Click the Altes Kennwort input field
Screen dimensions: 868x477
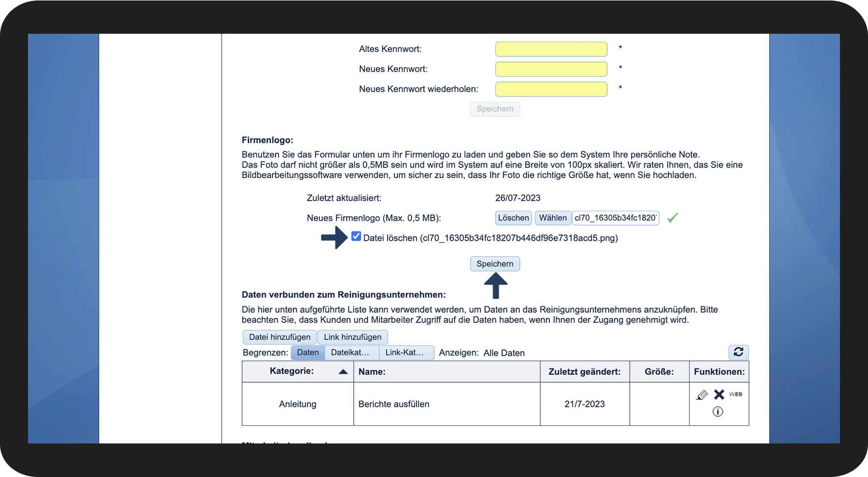(x=551, y=49)
